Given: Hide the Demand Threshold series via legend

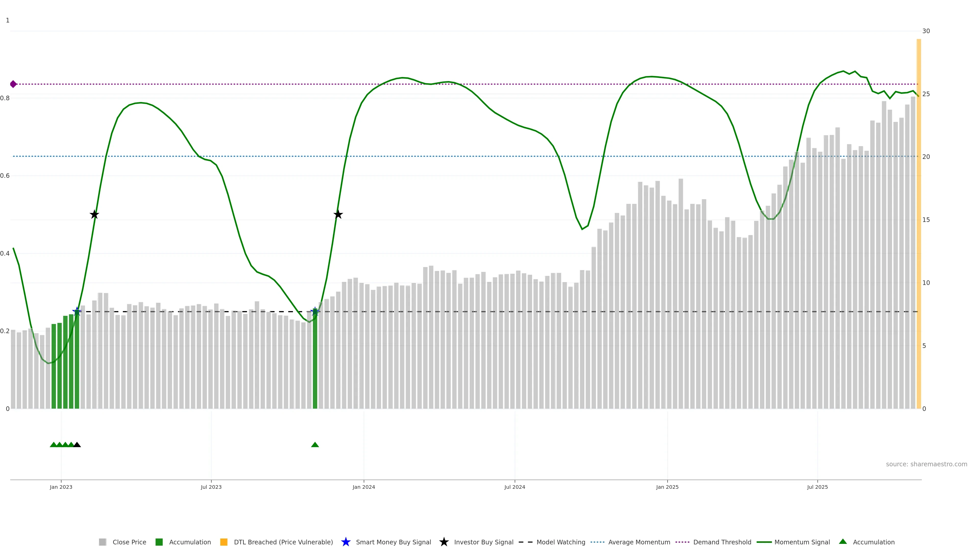Looking at the screenshot, I should 722,542.
